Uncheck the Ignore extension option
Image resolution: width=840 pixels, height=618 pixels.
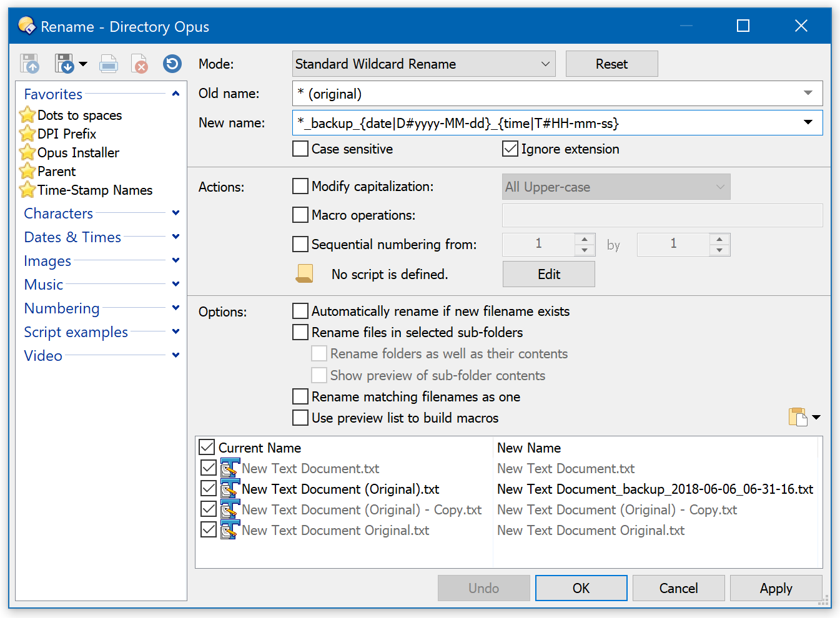[510, 149]
